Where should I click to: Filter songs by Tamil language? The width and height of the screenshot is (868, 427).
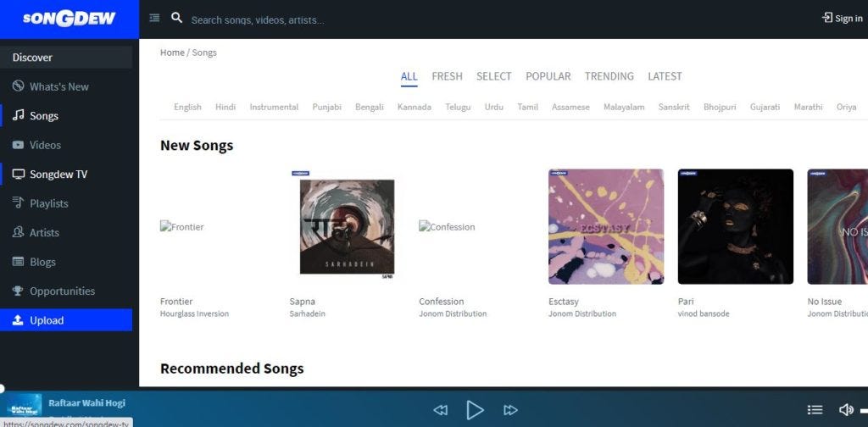click(x=527, y=107)
